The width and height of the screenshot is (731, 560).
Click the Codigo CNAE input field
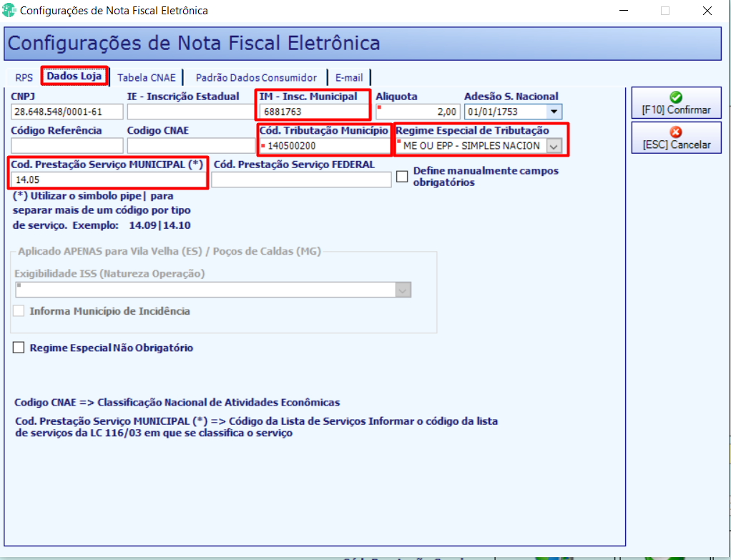tap(191, 145)
